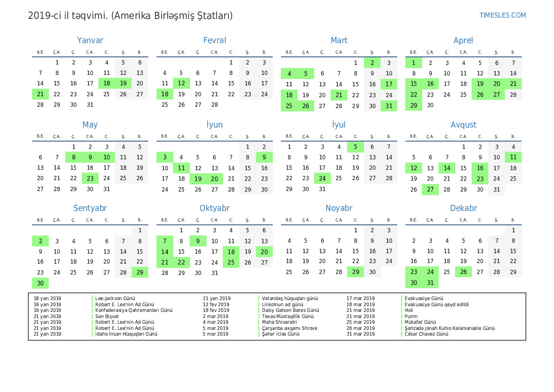The image size is (554, 392).
Task: Select highlighted date 12 in Fevral
Action: 181,83
